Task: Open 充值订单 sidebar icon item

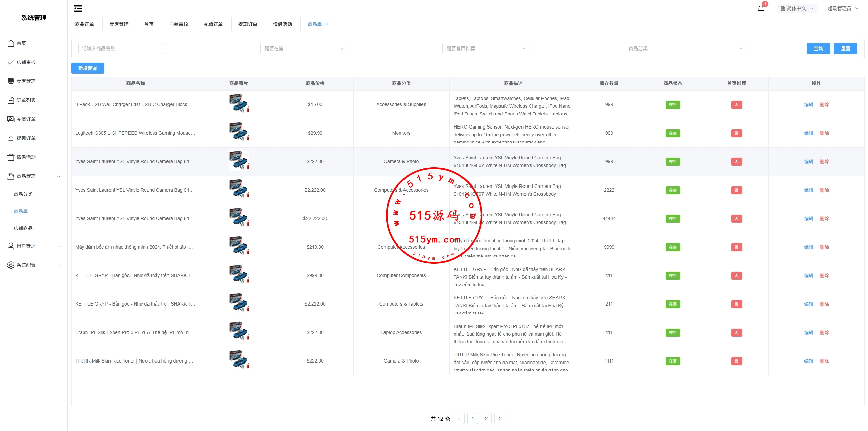Action: (x=11, y=119)
